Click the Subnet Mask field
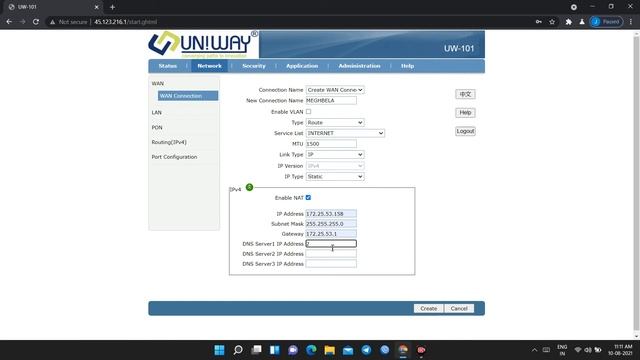Image resolution: width=640 pixels, height=360 pixels. [331, 224]
